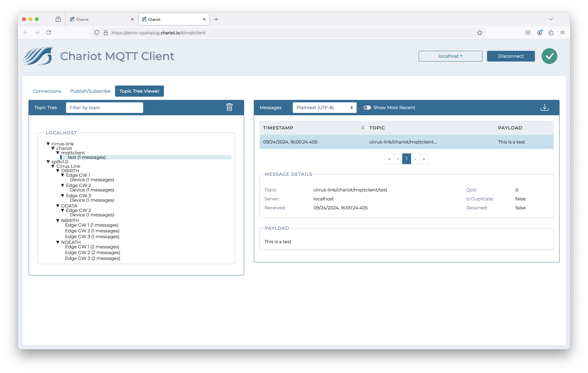588x373 pixels.
Task: Switch to the first Chariot browser tab
Action: pos(102,19)
